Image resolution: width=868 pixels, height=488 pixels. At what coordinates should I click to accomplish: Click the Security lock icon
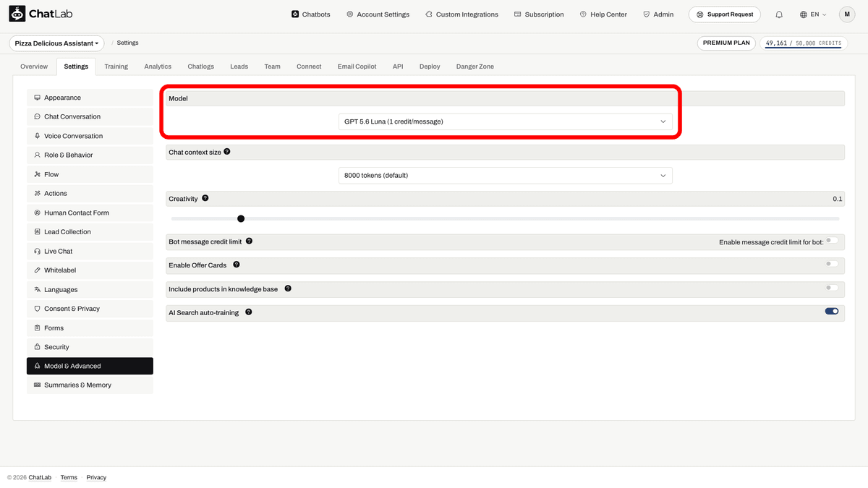pos(37,347)
